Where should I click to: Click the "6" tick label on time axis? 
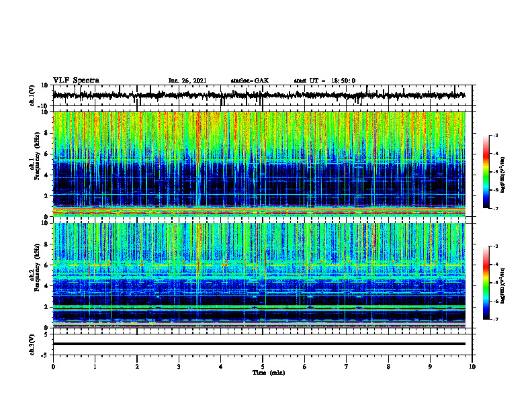305,367
